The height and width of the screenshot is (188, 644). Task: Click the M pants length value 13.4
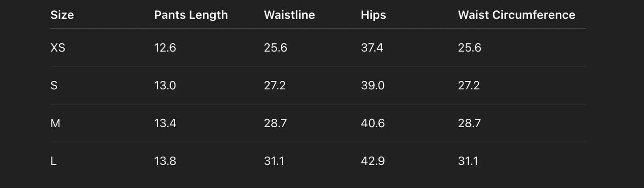point(165,123)
